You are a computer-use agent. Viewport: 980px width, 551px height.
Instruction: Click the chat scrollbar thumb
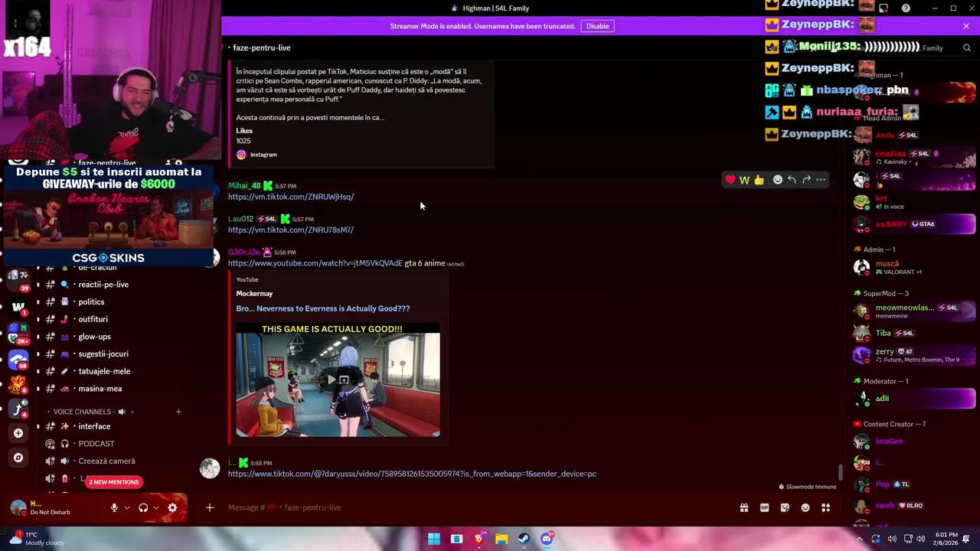[840, 472]
